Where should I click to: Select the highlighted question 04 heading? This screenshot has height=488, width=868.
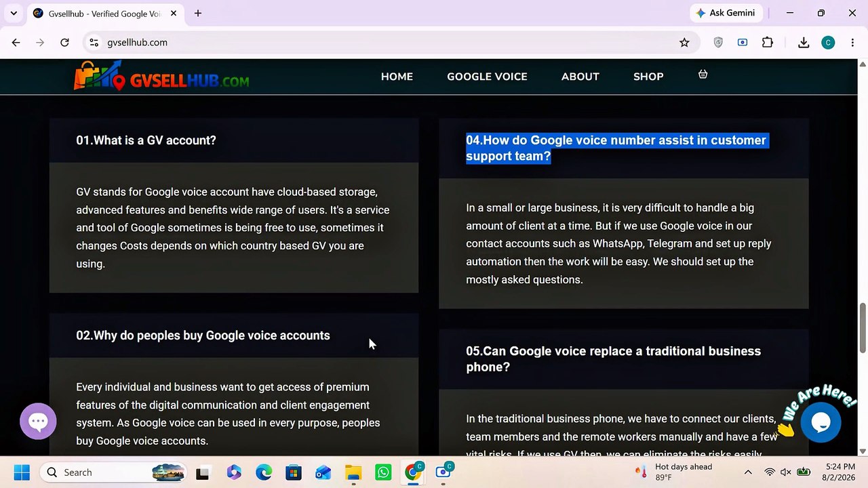click(616, 148)
